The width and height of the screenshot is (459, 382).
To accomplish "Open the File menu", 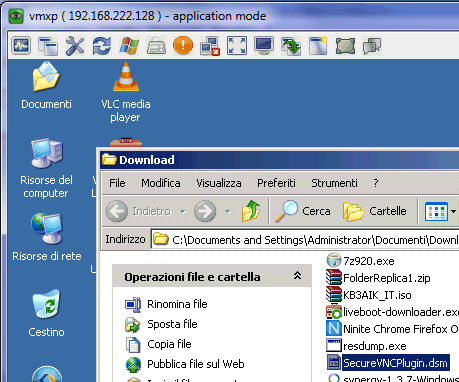I will (x=117, y=183).
